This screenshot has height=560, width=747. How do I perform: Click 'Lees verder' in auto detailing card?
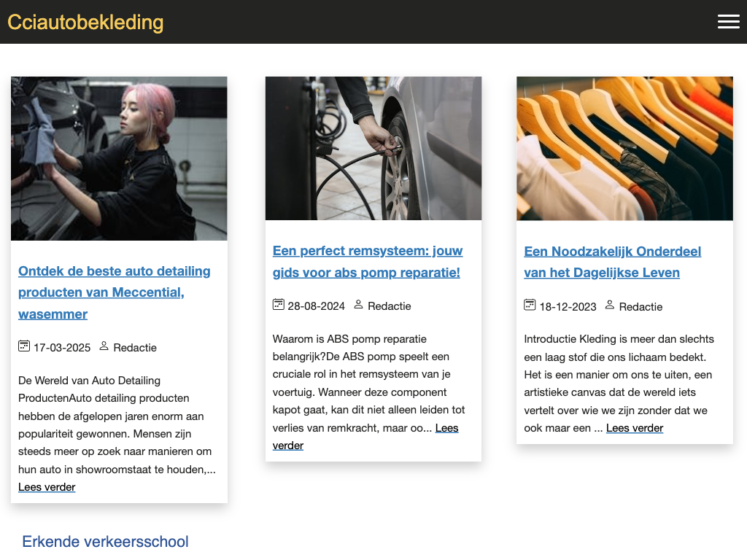pos(47,487)
